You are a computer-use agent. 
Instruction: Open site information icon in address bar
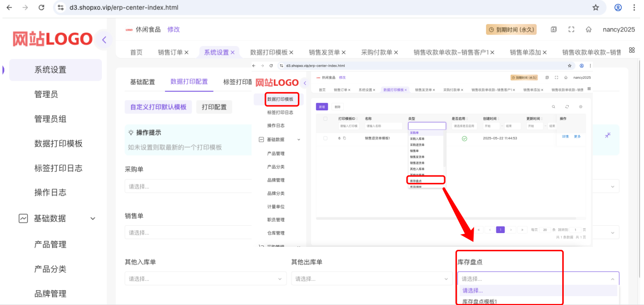(x=61, y=7)
